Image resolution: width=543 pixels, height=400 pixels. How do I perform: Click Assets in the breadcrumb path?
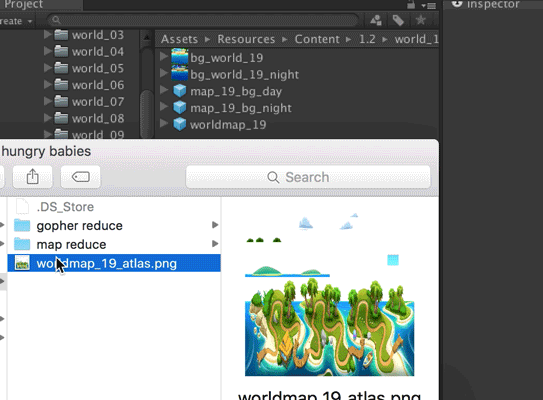pos(179,39)
